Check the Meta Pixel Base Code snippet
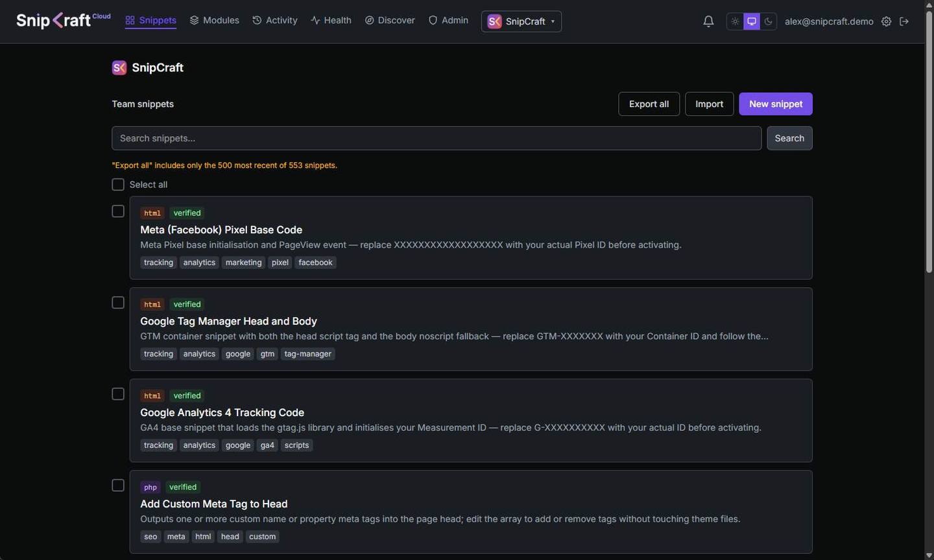Screen dimensions: 934x560 [x=118, y=211]
